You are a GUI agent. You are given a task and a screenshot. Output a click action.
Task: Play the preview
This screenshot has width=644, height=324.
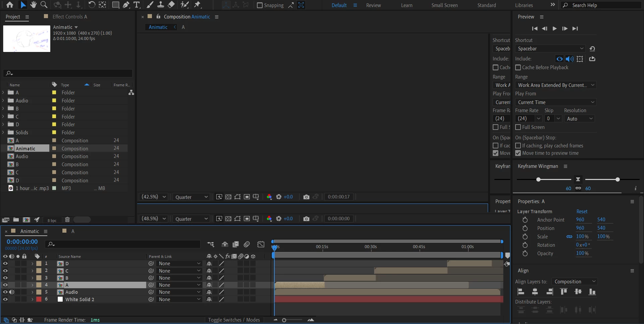click(x=554, y=29)
